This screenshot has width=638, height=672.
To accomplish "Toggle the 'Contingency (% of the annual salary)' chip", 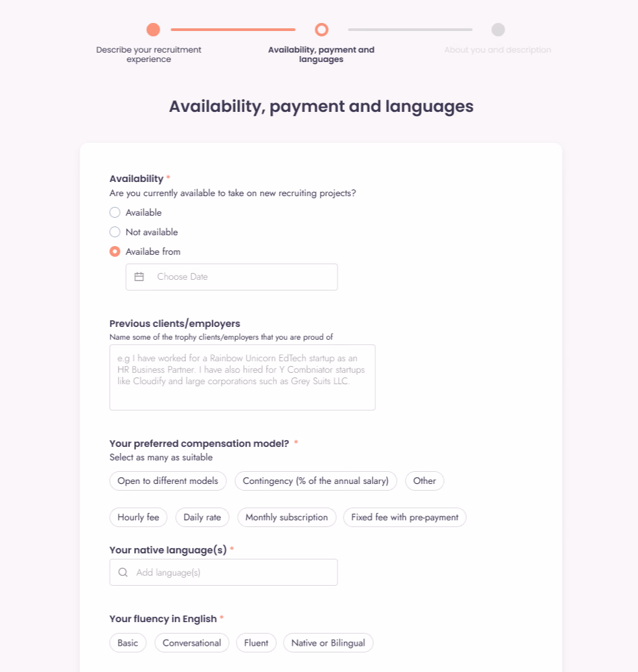I will [315, 481].
